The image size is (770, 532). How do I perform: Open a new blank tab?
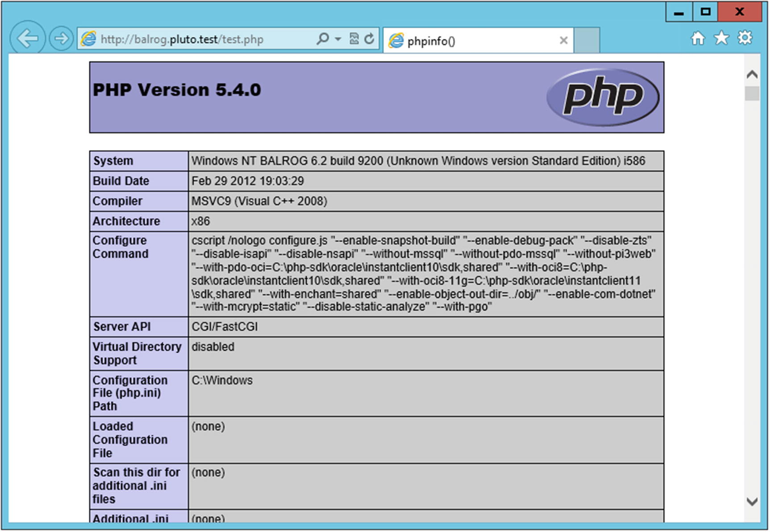tap(587, 41)
